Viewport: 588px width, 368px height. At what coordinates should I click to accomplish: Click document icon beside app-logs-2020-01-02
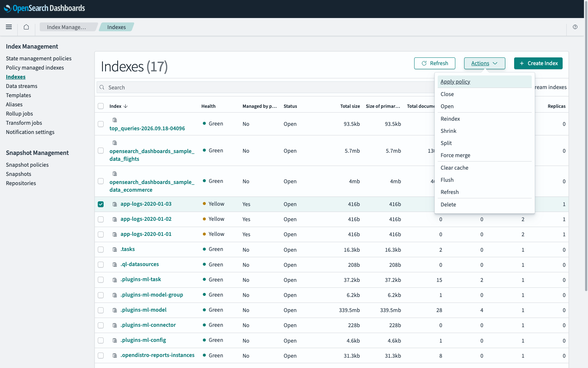pos(115,219)
